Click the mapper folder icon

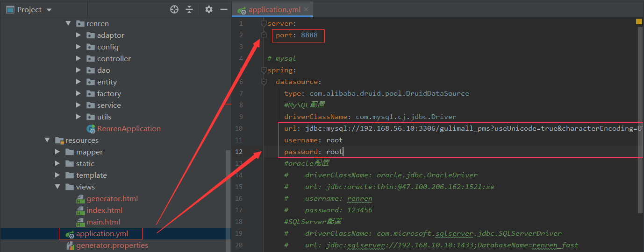70,152
